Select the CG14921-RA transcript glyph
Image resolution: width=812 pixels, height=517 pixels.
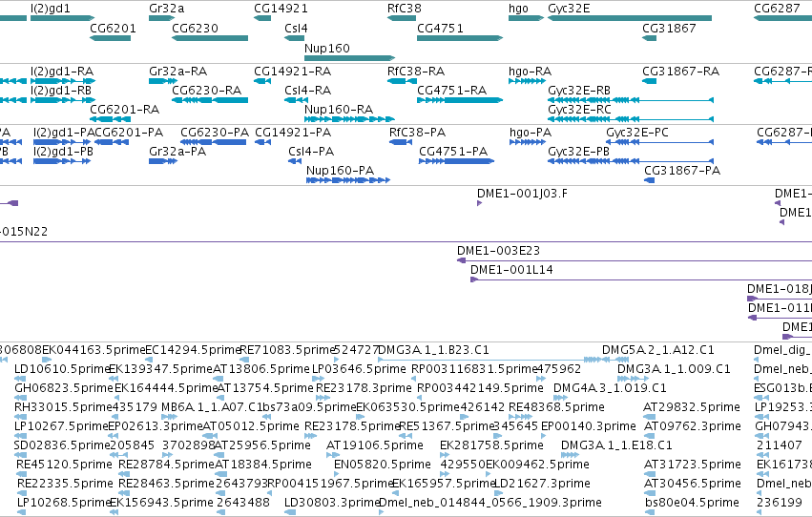click(x=262, y=81)
